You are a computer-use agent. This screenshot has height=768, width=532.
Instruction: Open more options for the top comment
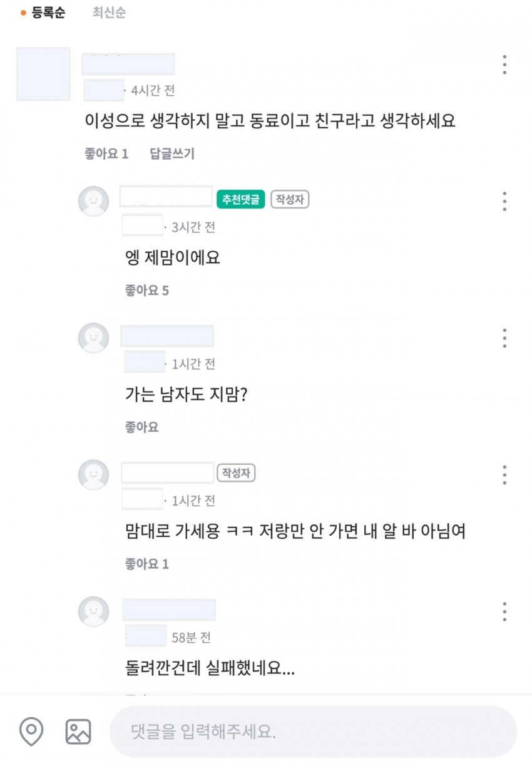[504, 65]
